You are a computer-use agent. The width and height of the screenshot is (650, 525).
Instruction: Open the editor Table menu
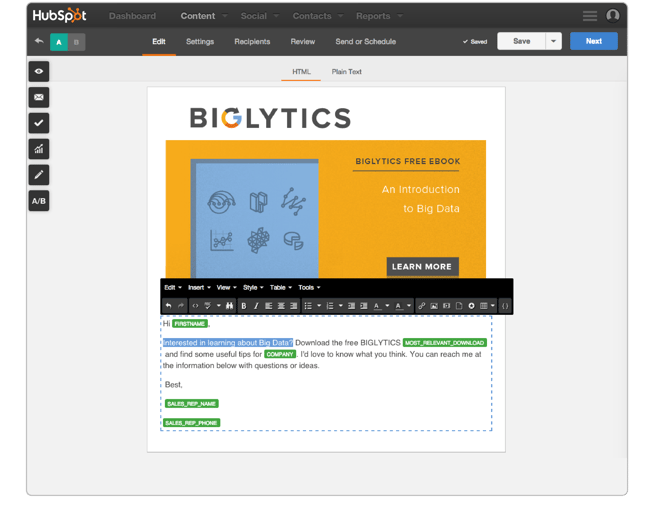point(281,287)
